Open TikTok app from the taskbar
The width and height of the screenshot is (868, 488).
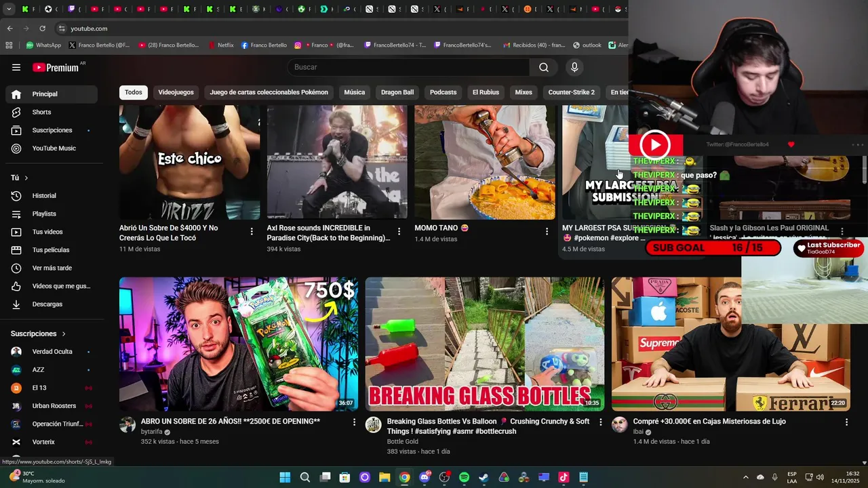click(x=564, y=477)
